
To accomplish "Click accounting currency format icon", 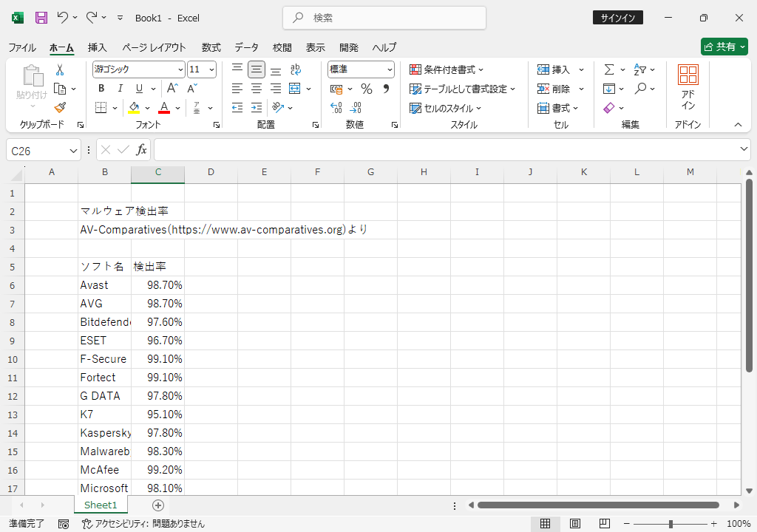I will [336, 89].
